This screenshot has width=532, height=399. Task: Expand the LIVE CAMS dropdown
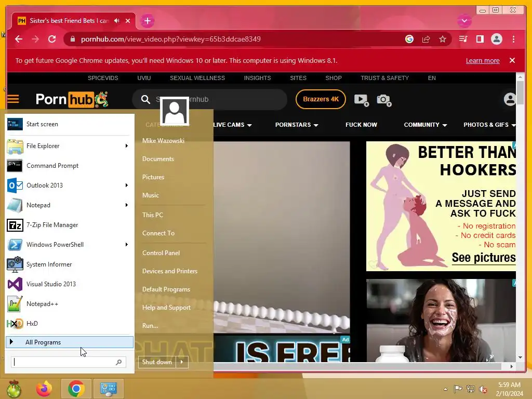click(x=232, y=125)
